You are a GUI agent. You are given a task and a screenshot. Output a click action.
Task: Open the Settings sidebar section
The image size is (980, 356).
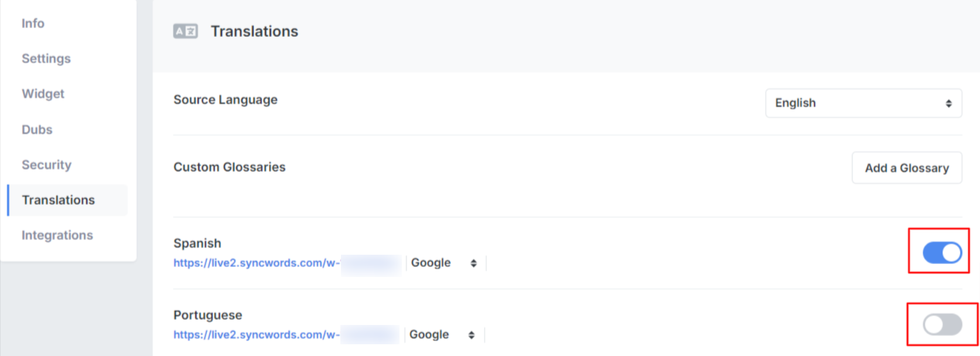coord(46,59)
